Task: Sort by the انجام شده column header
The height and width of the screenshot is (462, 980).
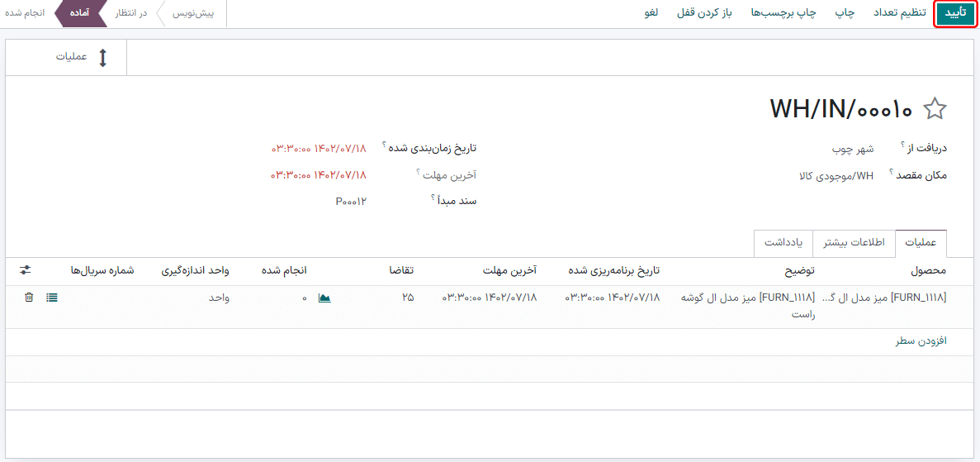Action: tap(283, 270)
